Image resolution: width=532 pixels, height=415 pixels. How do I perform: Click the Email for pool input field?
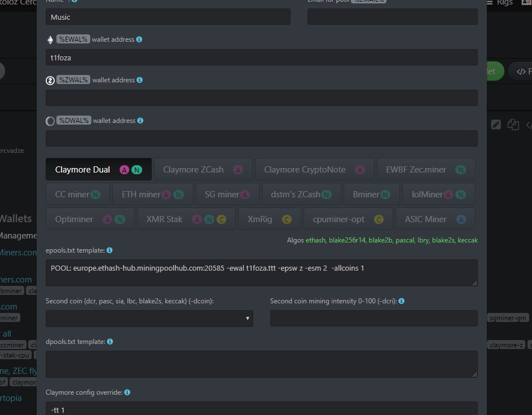point(393,16)
